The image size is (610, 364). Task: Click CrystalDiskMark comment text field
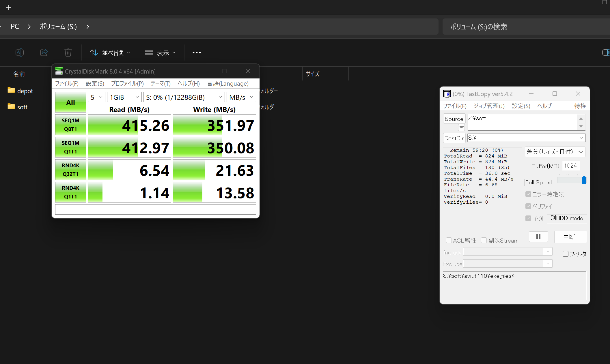point(156,209)
